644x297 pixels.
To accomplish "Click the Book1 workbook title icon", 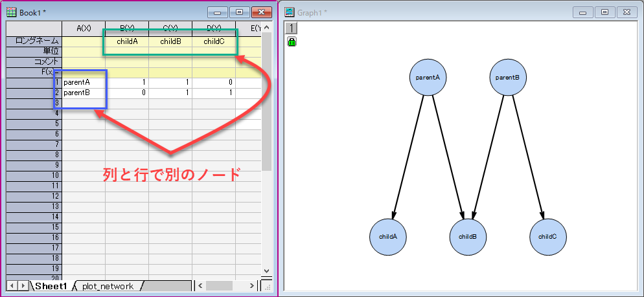I will pos(11,12).
